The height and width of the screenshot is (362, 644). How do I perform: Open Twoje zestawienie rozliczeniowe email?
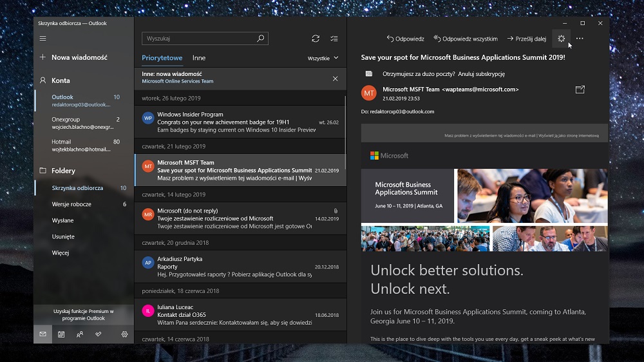[x=240, y=218]
